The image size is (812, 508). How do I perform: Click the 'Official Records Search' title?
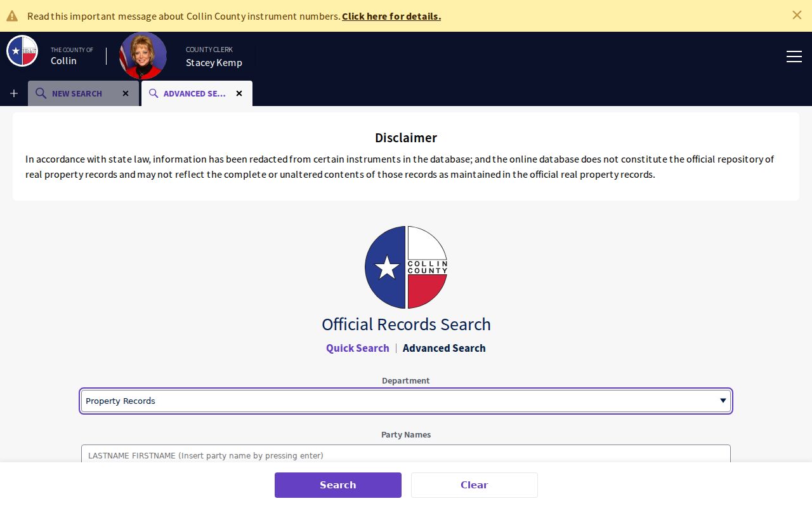pos(406,324)
